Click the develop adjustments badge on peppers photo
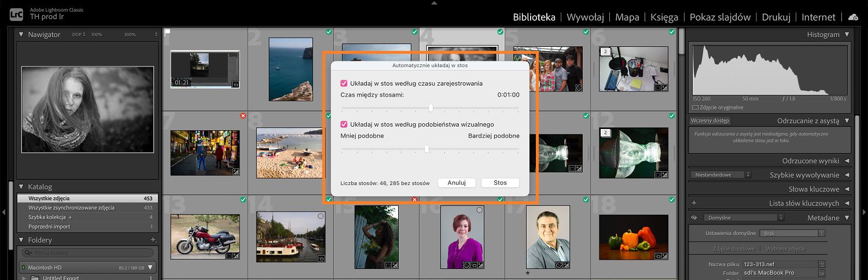This screenshot has height=280, width=868. pos(664,255)
